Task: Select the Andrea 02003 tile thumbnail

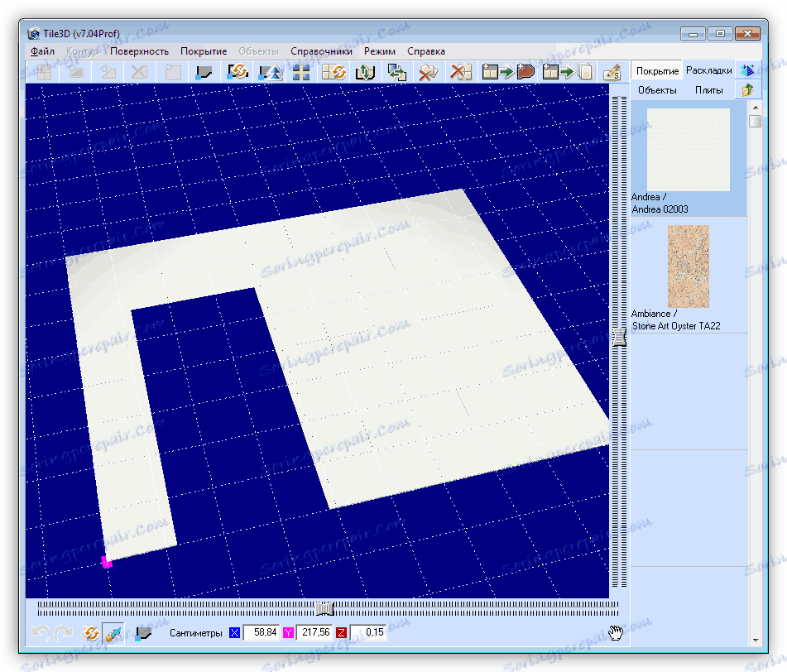Action: pos(688,150)
